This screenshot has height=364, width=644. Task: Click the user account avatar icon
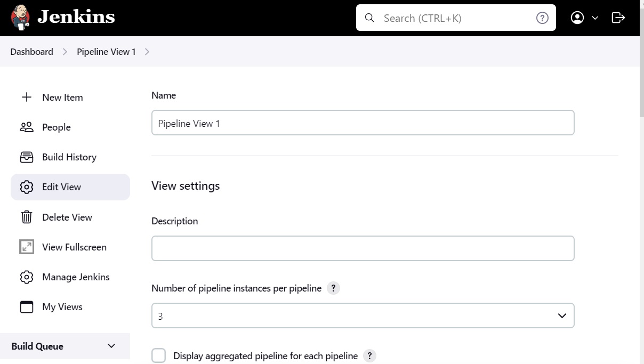coord(577,18)
